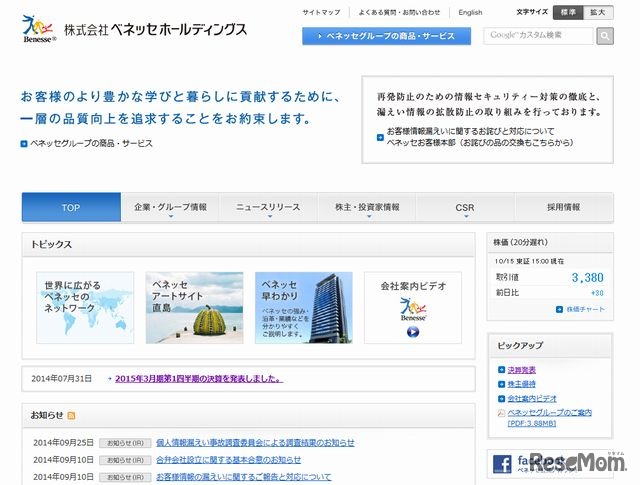This screenshot has height=485, width=640.
Task: Expand the ニュースリリース menu
Action: (x=268, y=207)
